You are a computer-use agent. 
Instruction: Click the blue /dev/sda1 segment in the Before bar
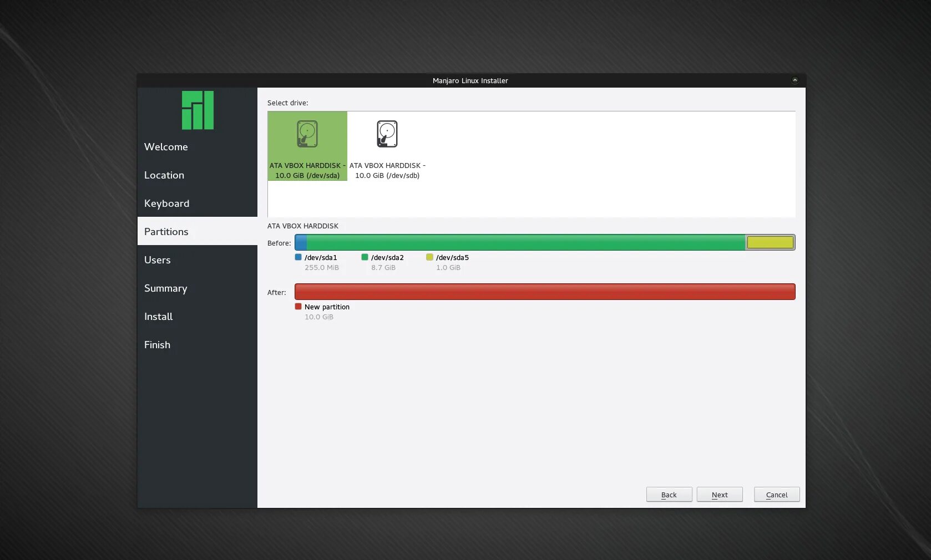301,242
